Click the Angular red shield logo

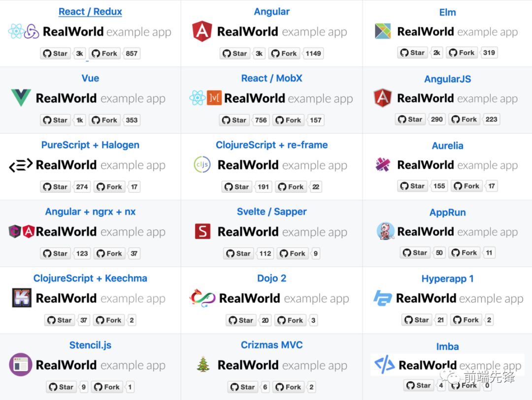point(202,31)
